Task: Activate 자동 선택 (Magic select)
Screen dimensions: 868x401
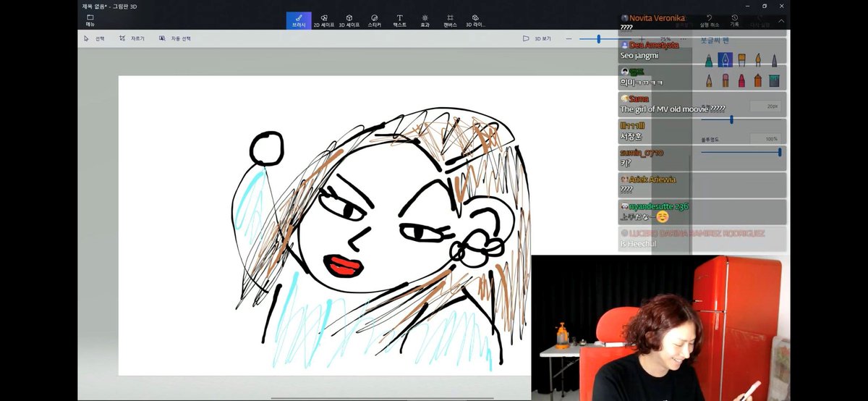Action: (176, 38)
